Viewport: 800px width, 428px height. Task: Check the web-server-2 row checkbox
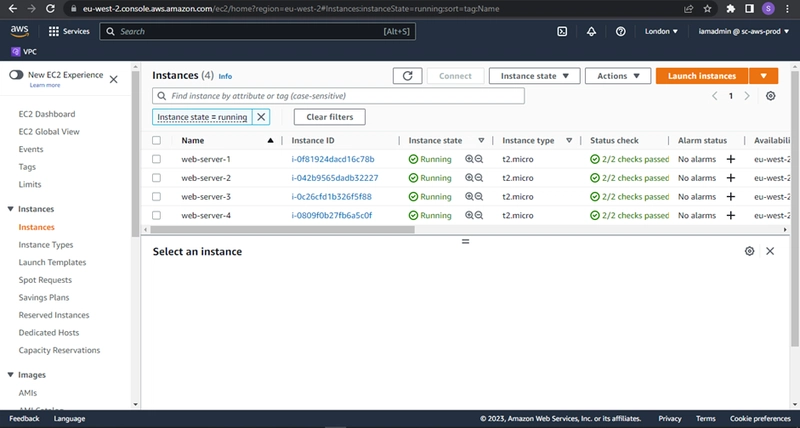(x=156, y=178)
